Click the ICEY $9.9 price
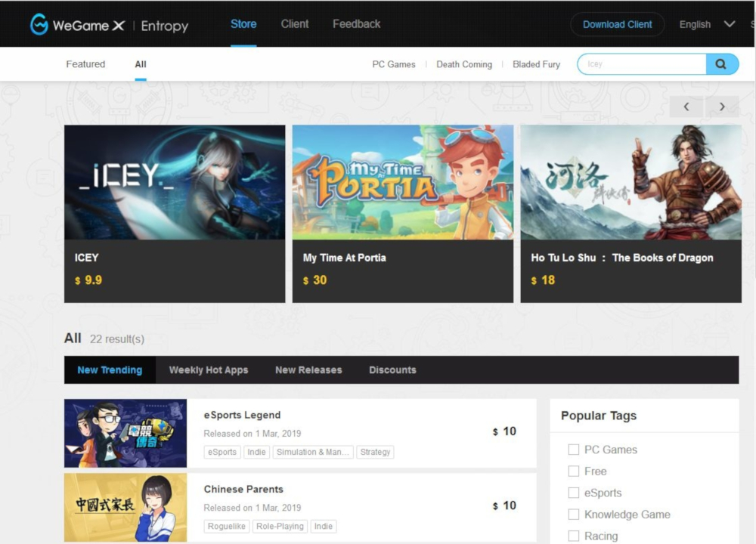Viewport: 756px width, 544px height. click(x=88, y=280)
